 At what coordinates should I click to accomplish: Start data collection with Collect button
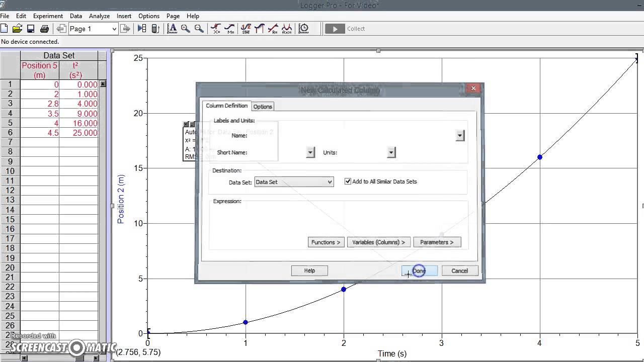(x=346, y=29)
